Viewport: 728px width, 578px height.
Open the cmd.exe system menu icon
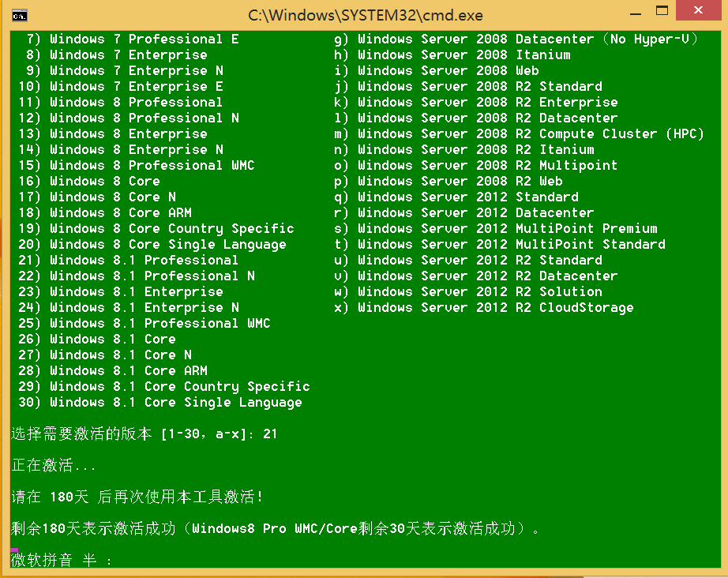pyautogui.click(x=20, y=16)
